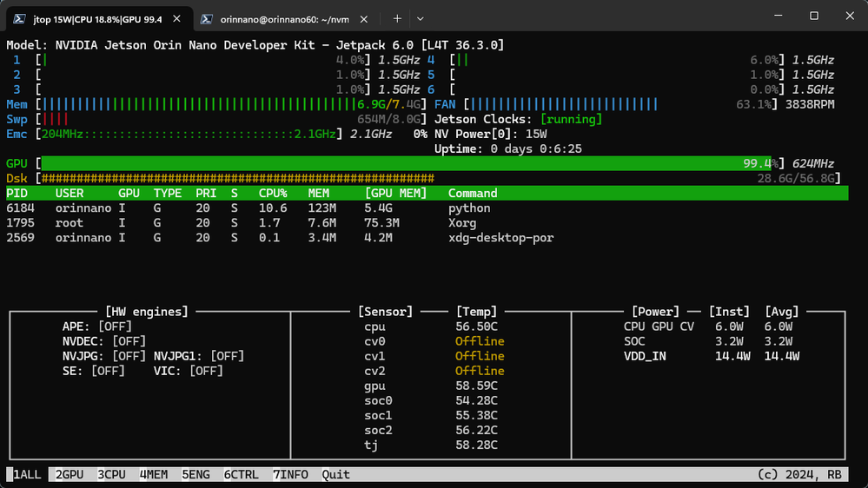Screen dimensions: 868x488
Task: Sort processes by CPU% column header
Action: [273, 193]
